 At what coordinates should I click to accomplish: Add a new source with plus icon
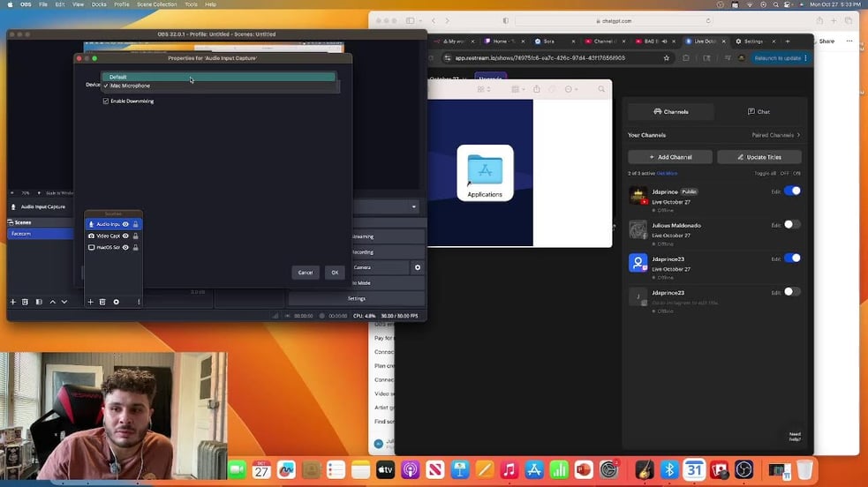91,302
